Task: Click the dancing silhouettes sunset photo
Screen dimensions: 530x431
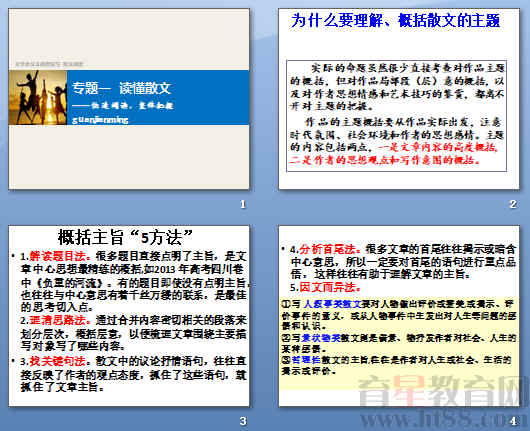Action: coord(38,98)
